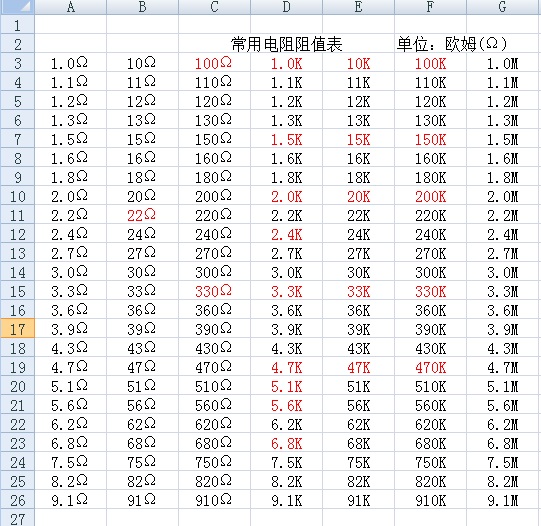This screenshot has height=526, width=541.
Task: Select column G header
Action: [502, 7]
